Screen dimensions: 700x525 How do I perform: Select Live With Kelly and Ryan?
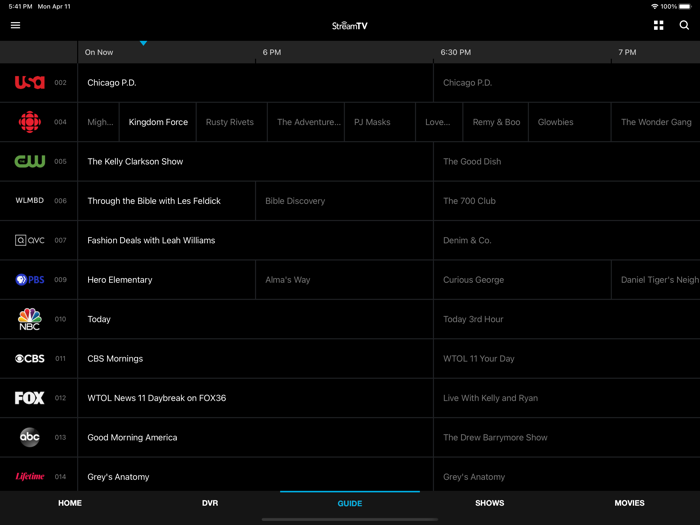click(x=567, y=398)
